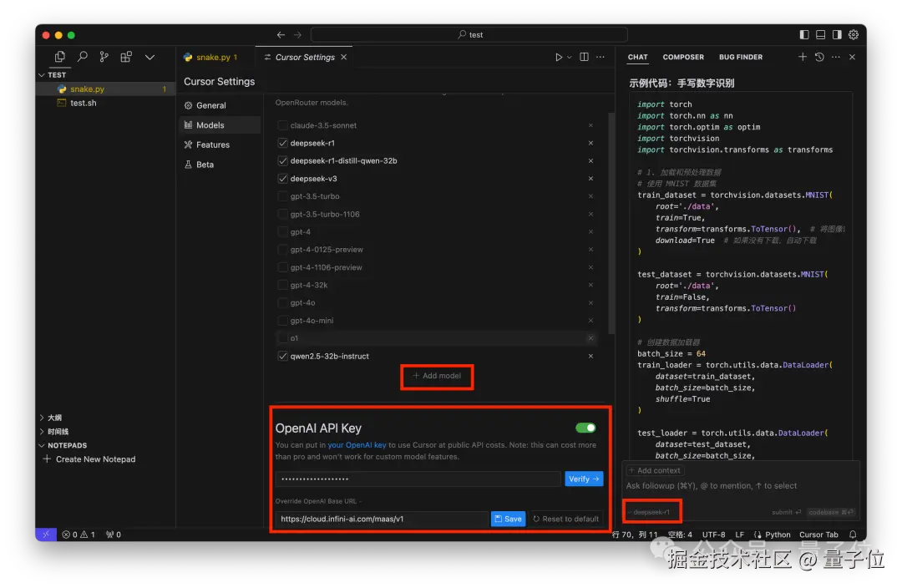Open snake.py in file explorer
The height and width of the screenshot is (588, 902).
(x=105, y=89)
